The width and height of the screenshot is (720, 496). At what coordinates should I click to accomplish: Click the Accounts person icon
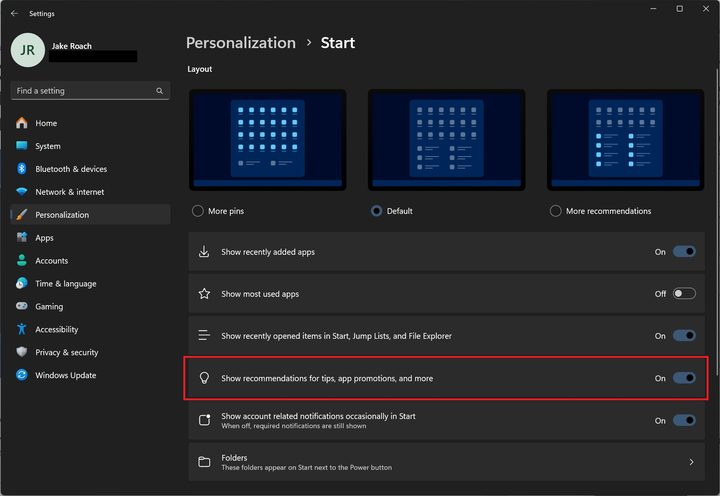coord(22,260)
